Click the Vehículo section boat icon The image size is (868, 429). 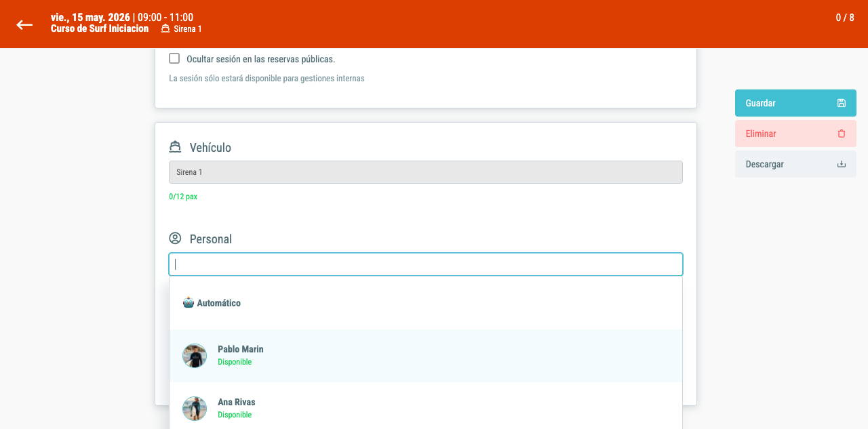(175, 147)
